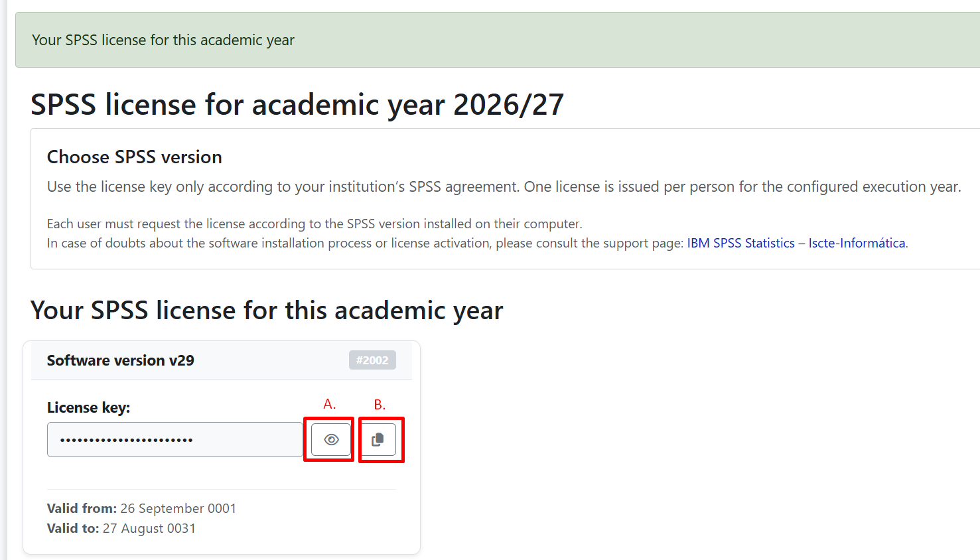Screen dimensions: 980x560
Task: Click the red A. annotation label
Action: point(329,404)
